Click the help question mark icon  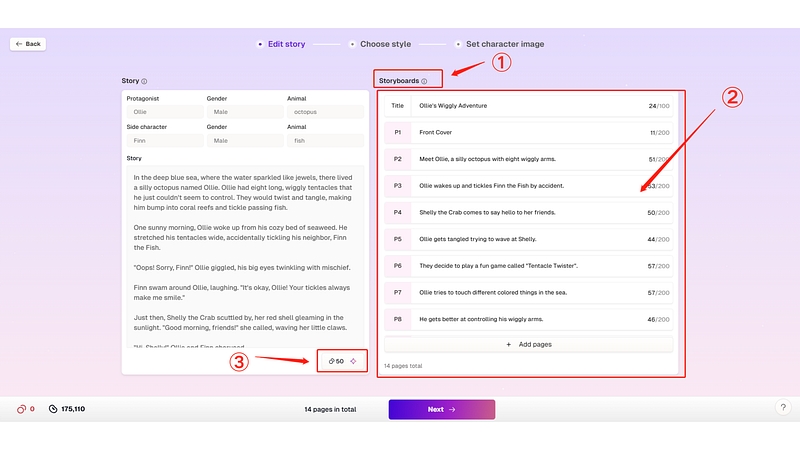click(x=782, y=408)
